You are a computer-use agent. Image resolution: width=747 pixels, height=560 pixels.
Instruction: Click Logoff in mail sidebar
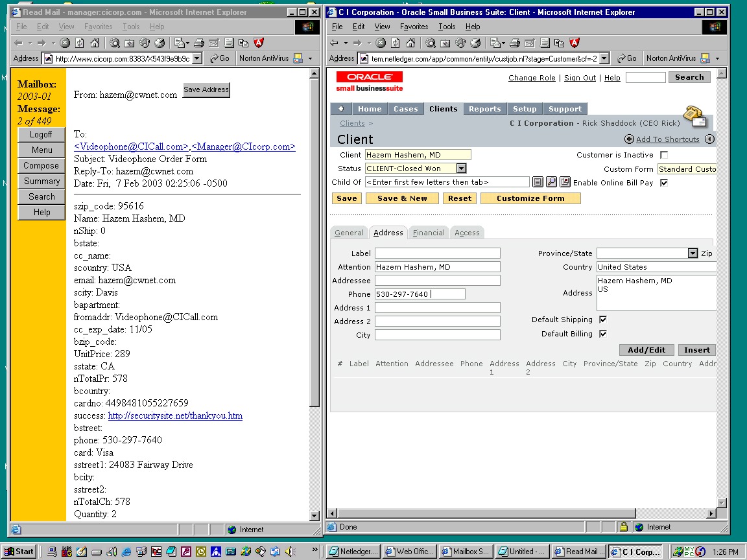pyautogui.click(x=41, y=135)
